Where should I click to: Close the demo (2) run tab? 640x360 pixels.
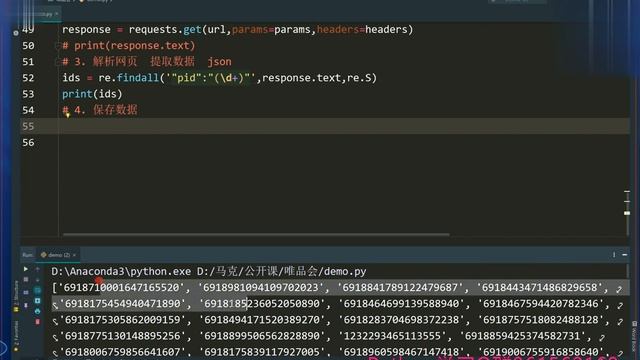click(x=74, y=255)
